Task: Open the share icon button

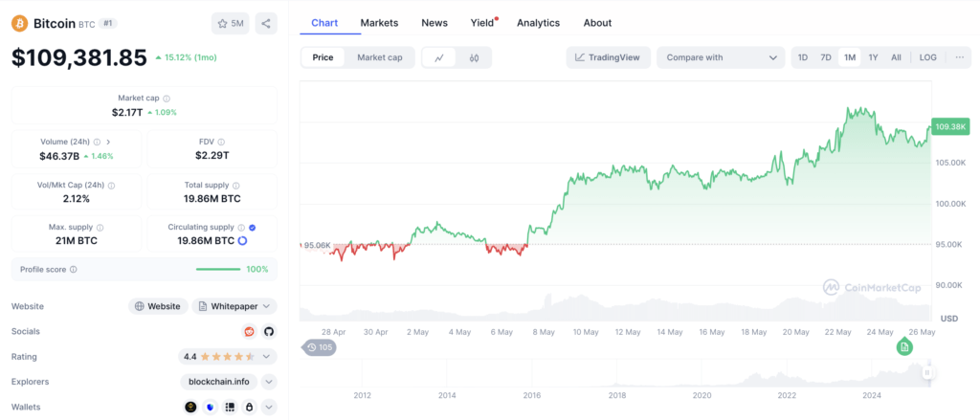Action: click(266, 24)
